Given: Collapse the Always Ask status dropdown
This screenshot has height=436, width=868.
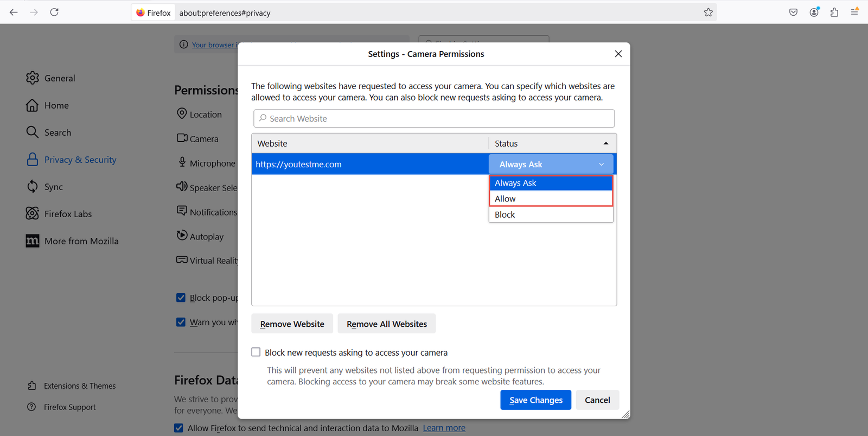Looking at the screenshot, I should 551,165.
